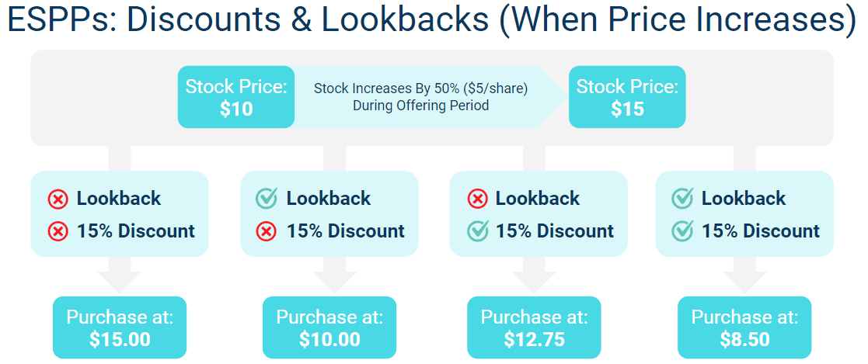Click the Stock Increases By 50% arrow label
Screen dimensions: 868x364
420,97
